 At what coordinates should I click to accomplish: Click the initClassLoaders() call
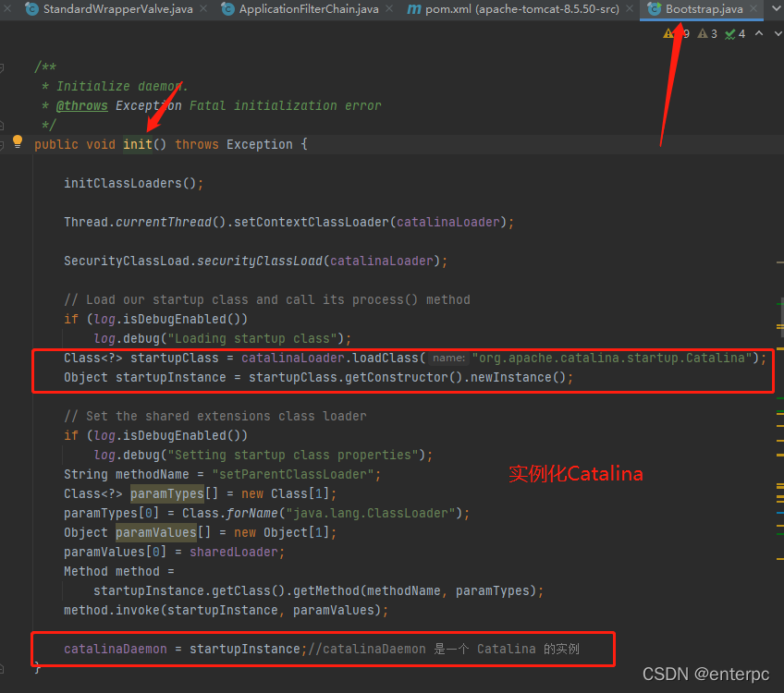click(133, 183)
